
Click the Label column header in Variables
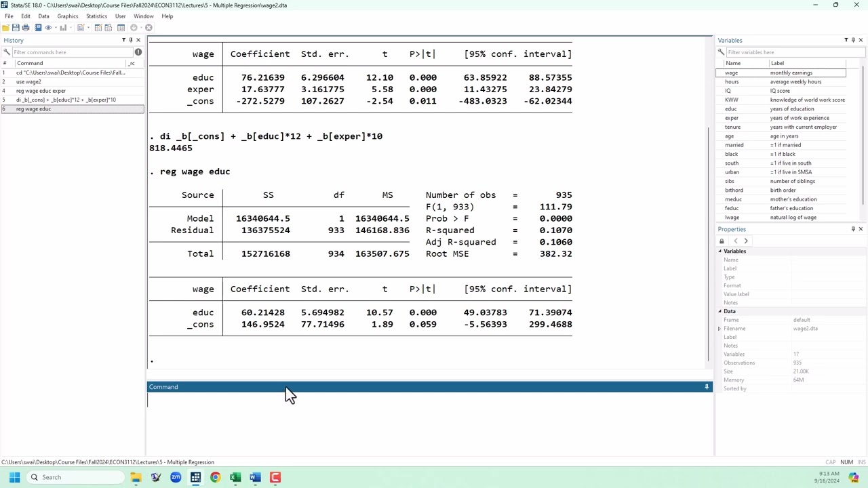coord(806,63)
